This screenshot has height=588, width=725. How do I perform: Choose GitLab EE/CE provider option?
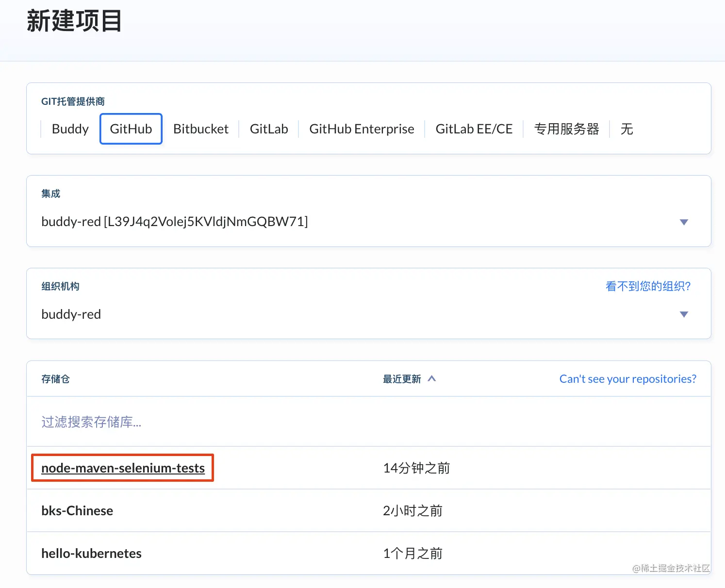pos(474,129)
